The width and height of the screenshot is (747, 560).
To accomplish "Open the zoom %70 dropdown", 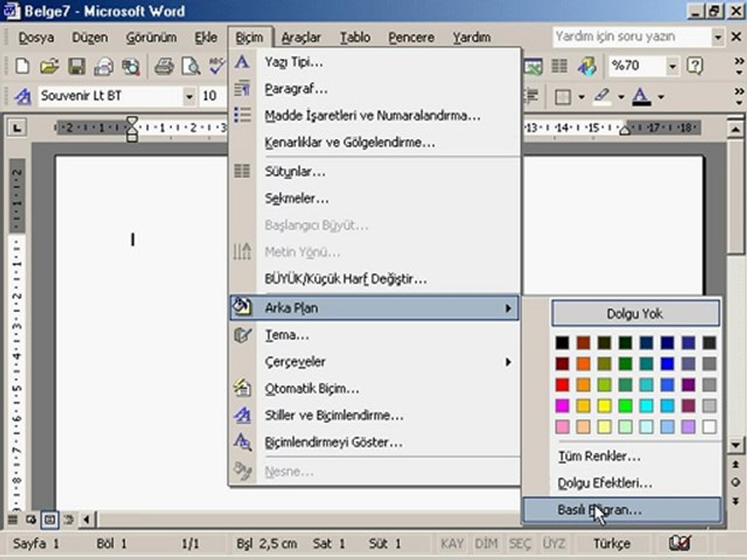I will point(672,65).
